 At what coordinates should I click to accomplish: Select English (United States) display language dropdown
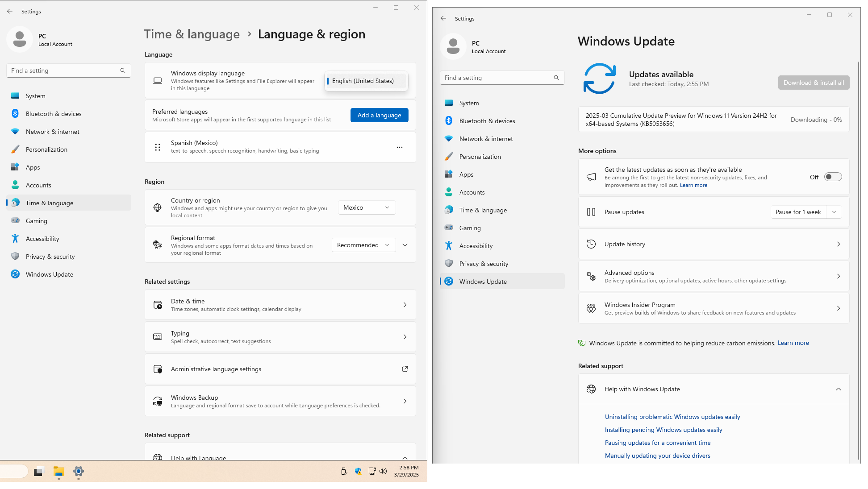[x=366, y=81]
